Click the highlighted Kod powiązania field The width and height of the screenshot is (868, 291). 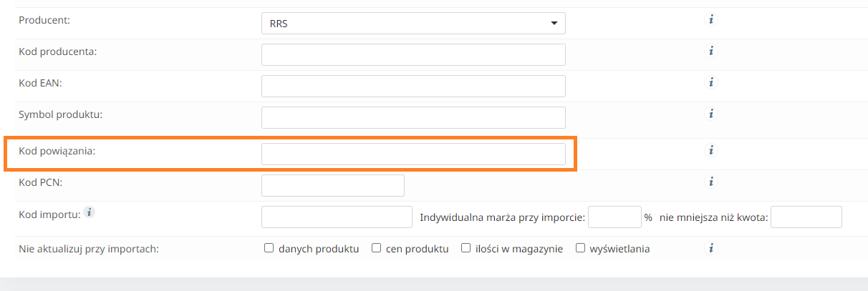coord(413,154)
